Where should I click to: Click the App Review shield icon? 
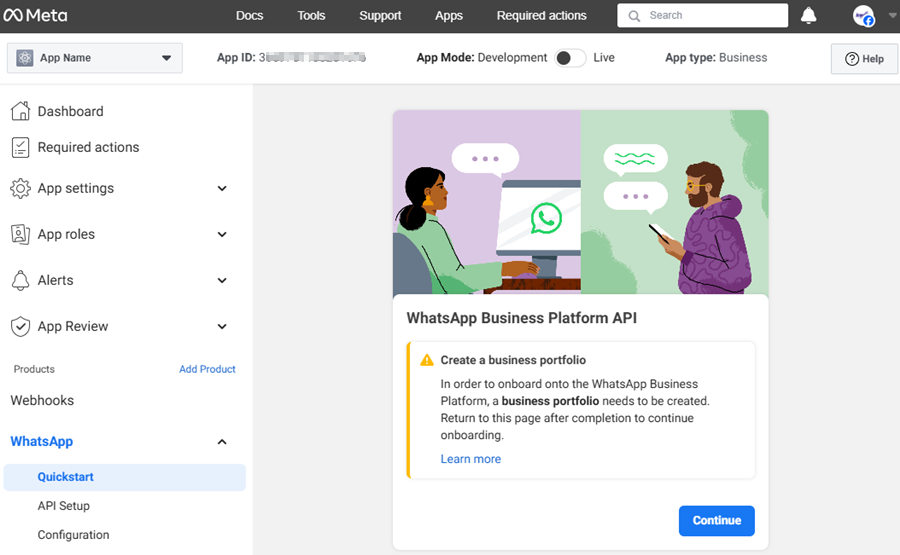[21, 326]
